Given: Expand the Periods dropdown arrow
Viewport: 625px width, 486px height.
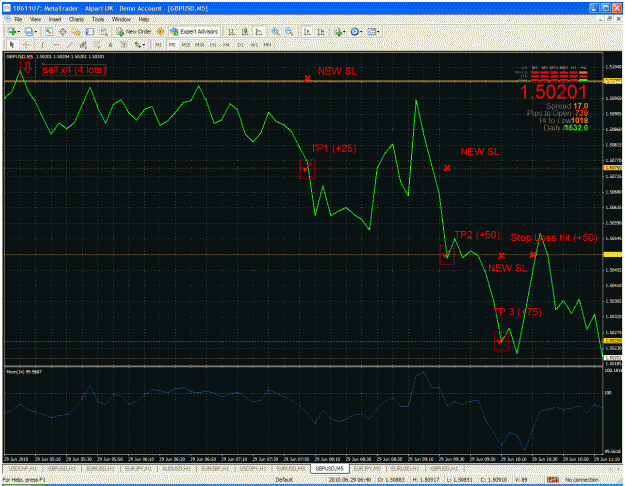Looking at the screenshot, I should coord(361,32).
